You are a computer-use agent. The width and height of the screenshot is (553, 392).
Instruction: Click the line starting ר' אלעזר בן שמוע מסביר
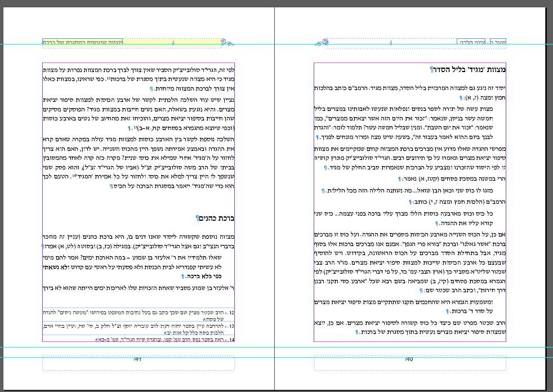pyautogui.click(x=139, y=288)
